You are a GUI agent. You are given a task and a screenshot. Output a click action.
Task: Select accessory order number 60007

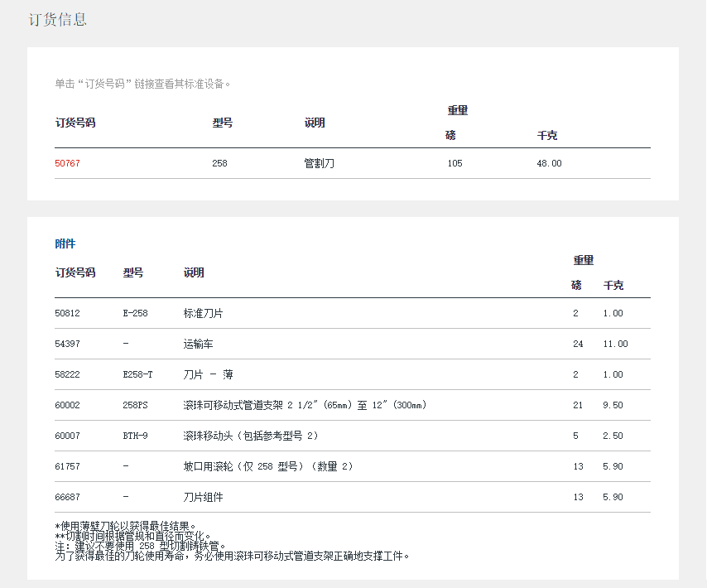tap(68, 436)
